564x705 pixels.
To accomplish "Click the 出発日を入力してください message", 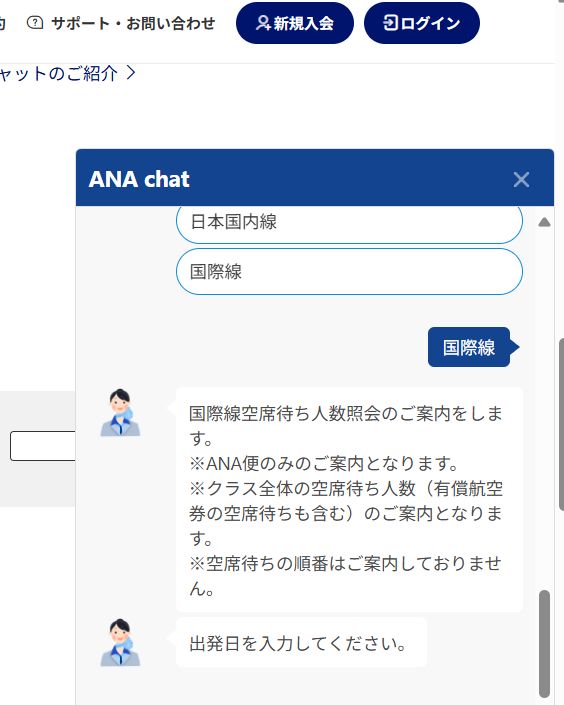I will click(x=301, y=642).
